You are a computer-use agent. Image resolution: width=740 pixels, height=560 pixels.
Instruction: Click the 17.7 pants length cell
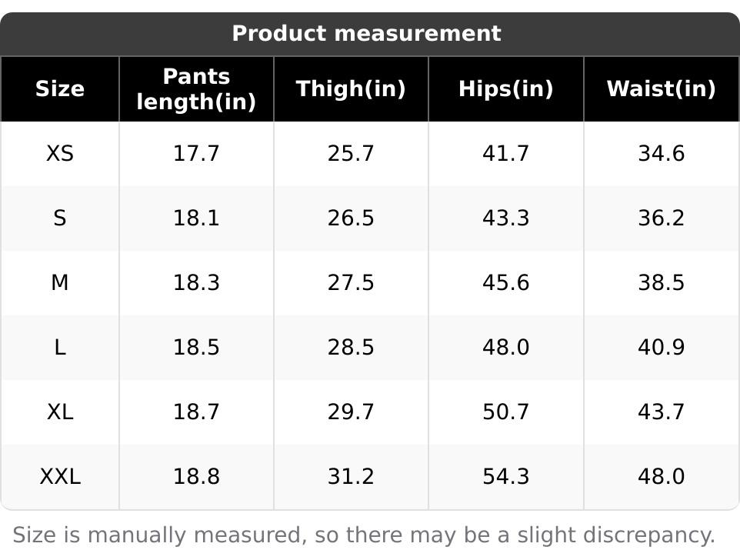click(196, 154)
